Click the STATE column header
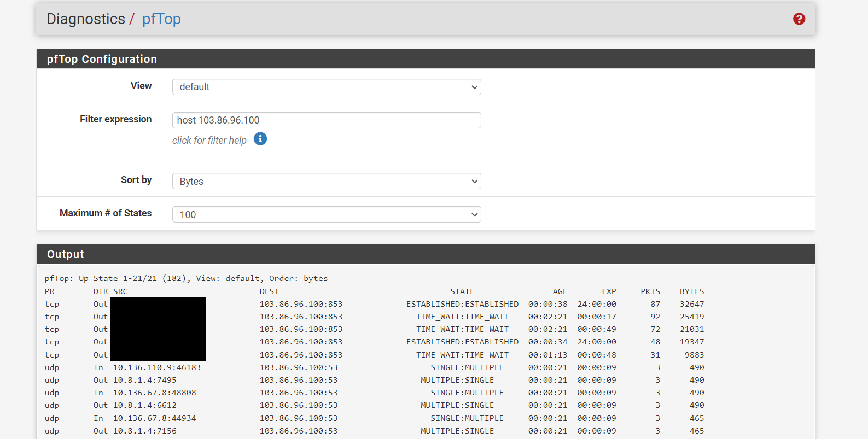 click(x=462, y=291)
